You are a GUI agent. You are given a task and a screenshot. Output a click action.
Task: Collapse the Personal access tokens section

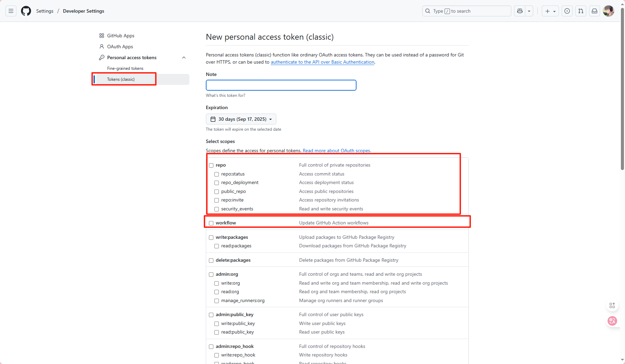point(184,57)
